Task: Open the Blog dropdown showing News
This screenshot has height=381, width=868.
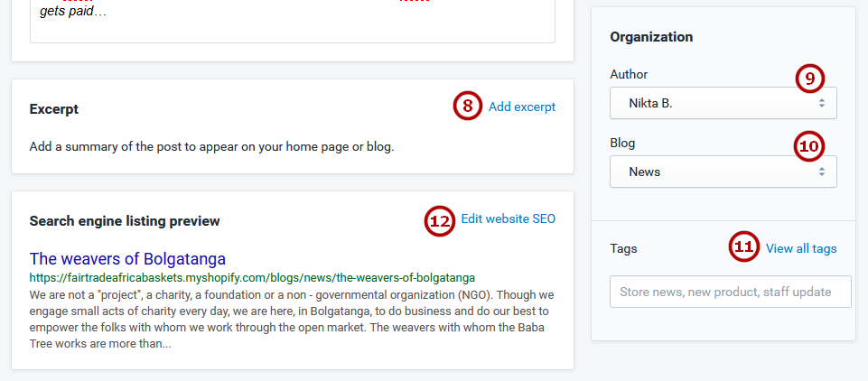Action: 723,172
